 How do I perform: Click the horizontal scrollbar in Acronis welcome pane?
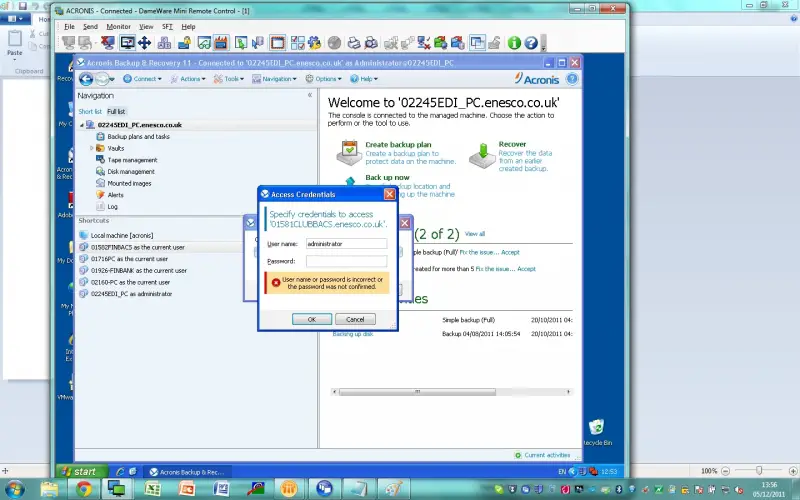click(x=417, y=392)
